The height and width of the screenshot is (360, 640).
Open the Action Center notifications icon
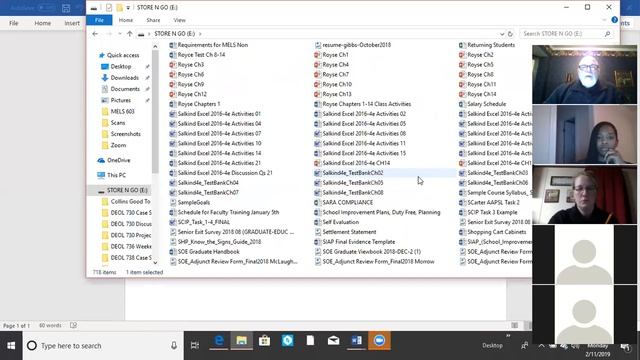(625, 347)
